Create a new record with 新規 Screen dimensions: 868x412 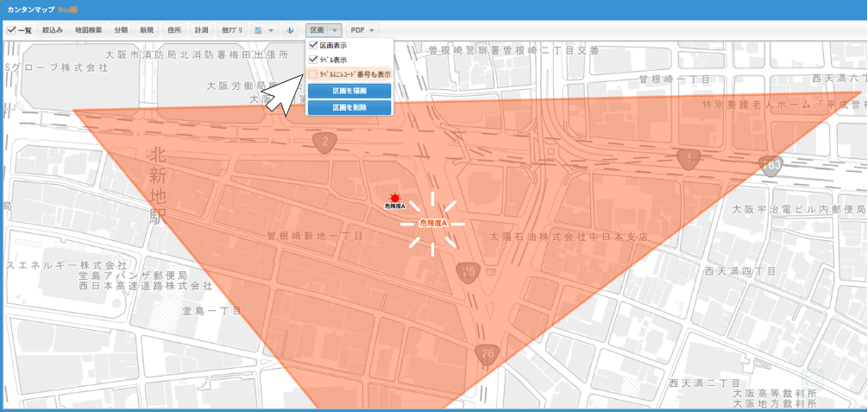click(x=147, y=30)
